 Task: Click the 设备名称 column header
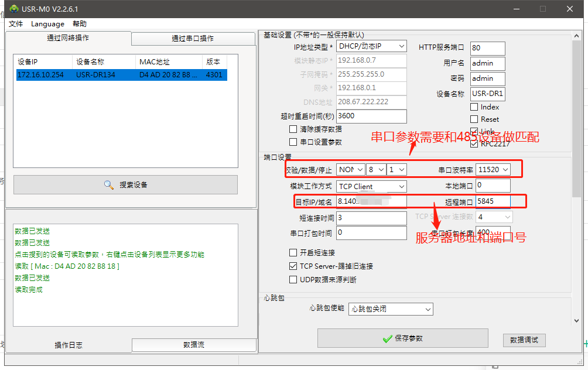[x=104, y=62]
